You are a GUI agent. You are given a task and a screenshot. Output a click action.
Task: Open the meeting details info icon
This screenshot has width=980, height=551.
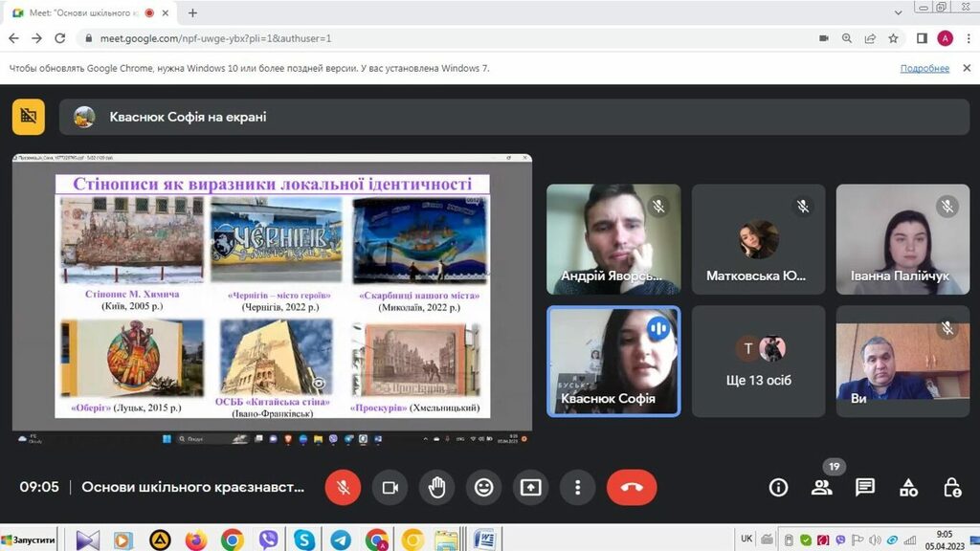(778, 488)
